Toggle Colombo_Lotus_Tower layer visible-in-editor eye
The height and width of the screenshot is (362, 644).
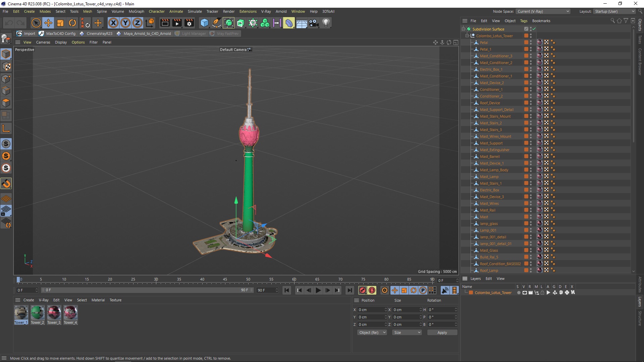click(x=525, y=293)
